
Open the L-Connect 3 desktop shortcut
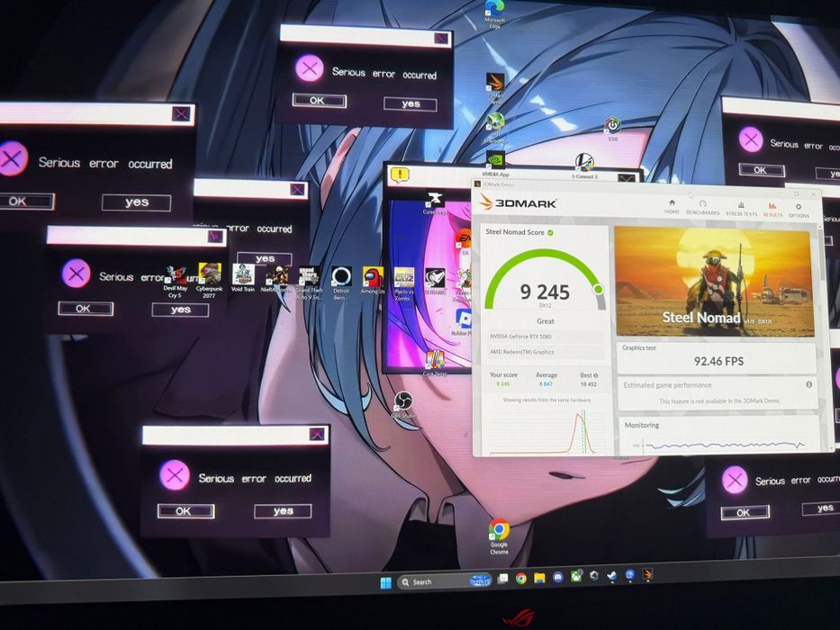point(584,166)
